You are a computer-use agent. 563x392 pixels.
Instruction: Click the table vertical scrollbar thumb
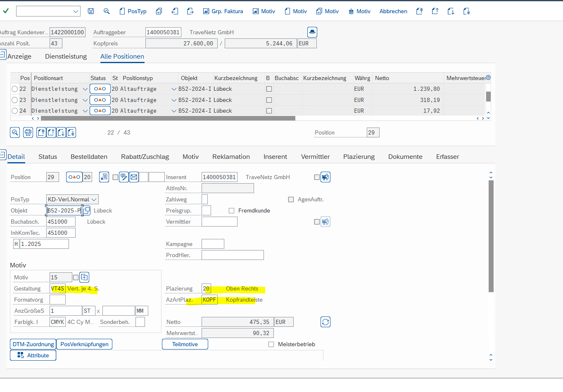[x=488, y=97]
